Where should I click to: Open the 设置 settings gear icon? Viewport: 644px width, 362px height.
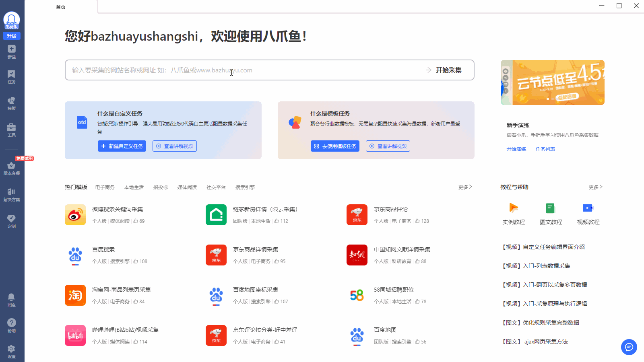12,352
